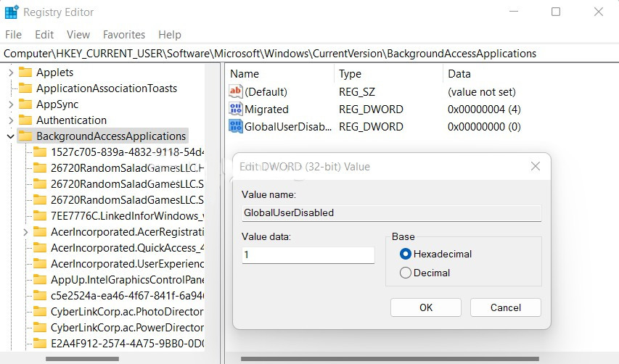The height and width of the screenshot is (364, 619).
Task: Click the (Default) string value icon
Action: coord(236,92)
